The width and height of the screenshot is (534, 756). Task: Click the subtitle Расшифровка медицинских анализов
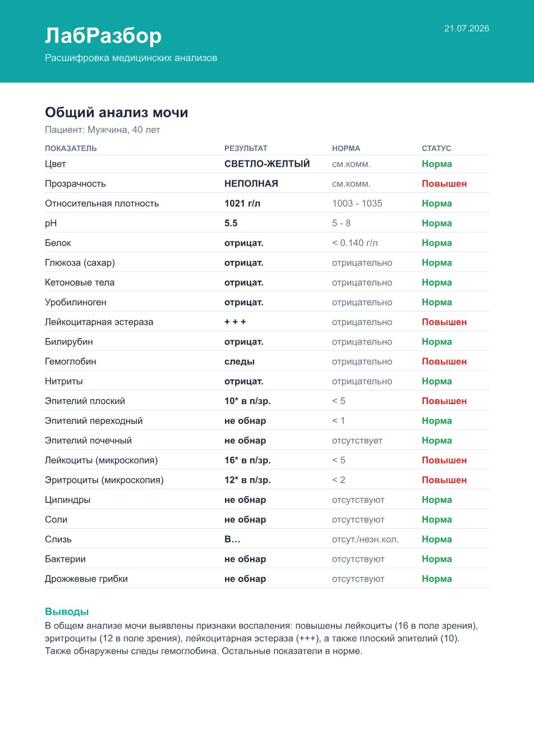pos(131,58)
